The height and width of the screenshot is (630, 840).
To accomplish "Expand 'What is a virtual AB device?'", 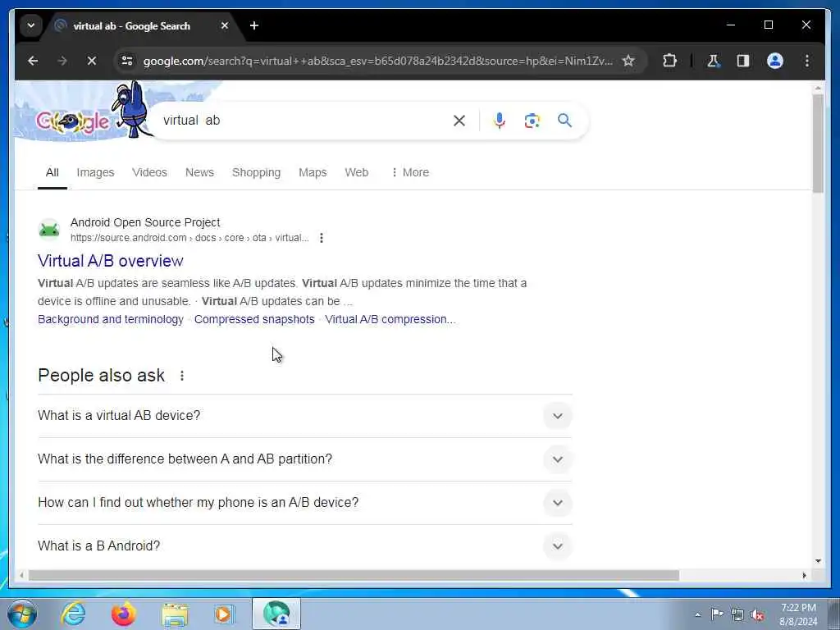I will [305, 416].
